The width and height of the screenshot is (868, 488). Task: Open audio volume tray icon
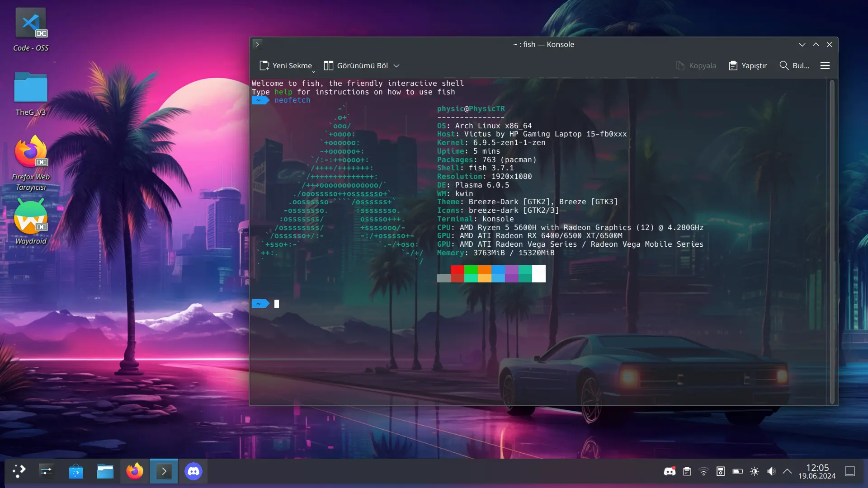[x=771, y=471]
